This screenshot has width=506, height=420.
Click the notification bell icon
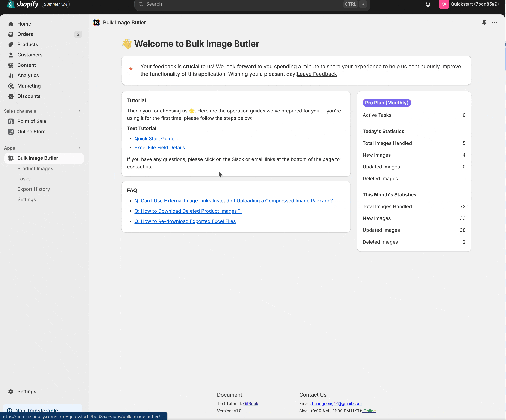click(x=428, y=4)
